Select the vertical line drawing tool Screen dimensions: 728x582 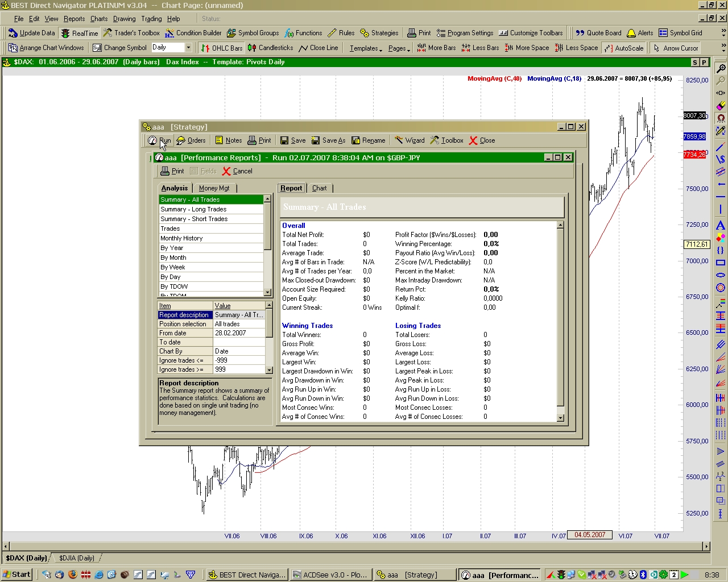coord(721,209)
